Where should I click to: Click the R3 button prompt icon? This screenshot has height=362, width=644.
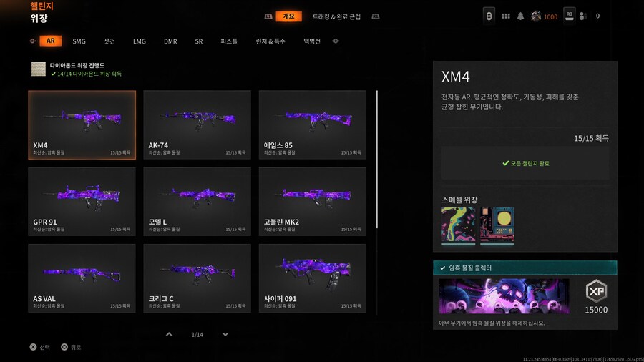coord(570,16)
